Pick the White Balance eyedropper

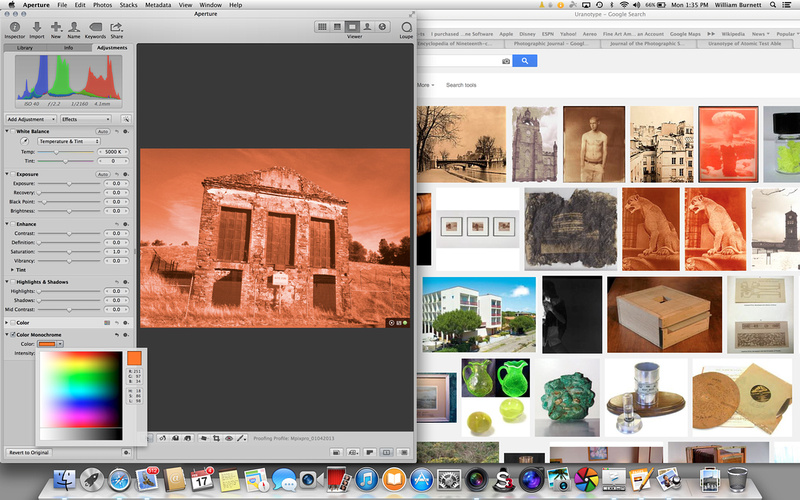pyautogui.click(x=24, y=141)
